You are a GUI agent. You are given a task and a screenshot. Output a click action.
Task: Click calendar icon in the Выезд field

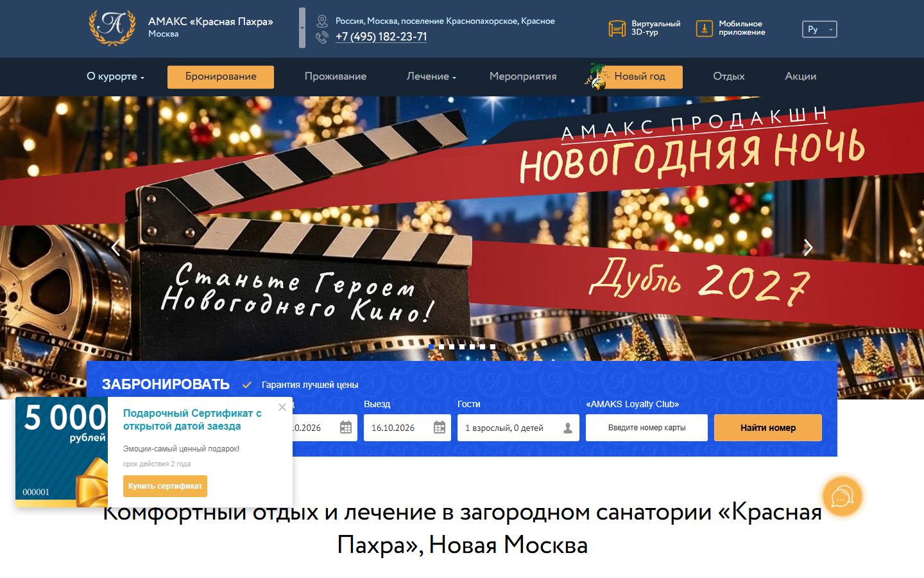pyautogui.click(x=440, y=428)
